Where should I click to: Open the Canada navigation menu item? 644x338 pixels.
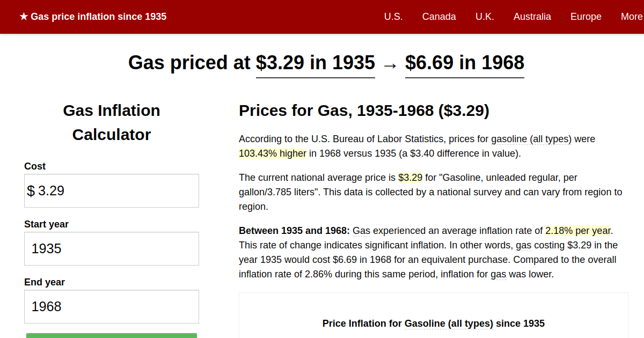439,17
